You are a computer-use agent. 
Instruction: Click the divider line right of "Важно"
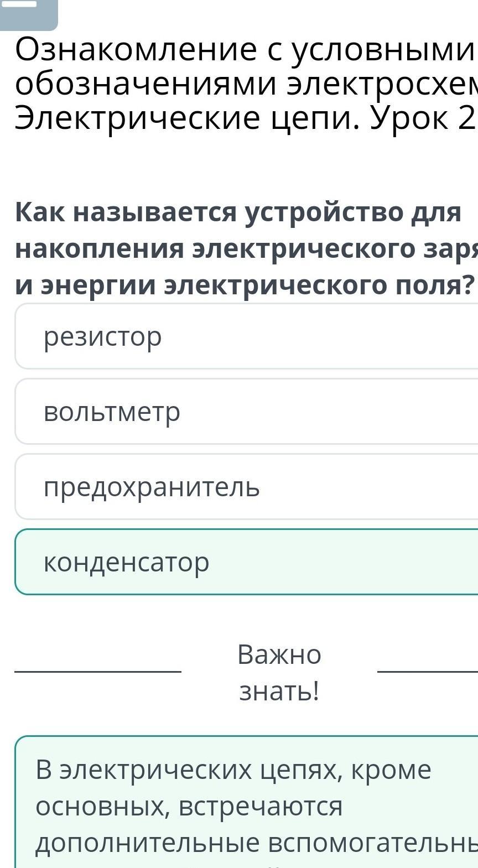427,672
